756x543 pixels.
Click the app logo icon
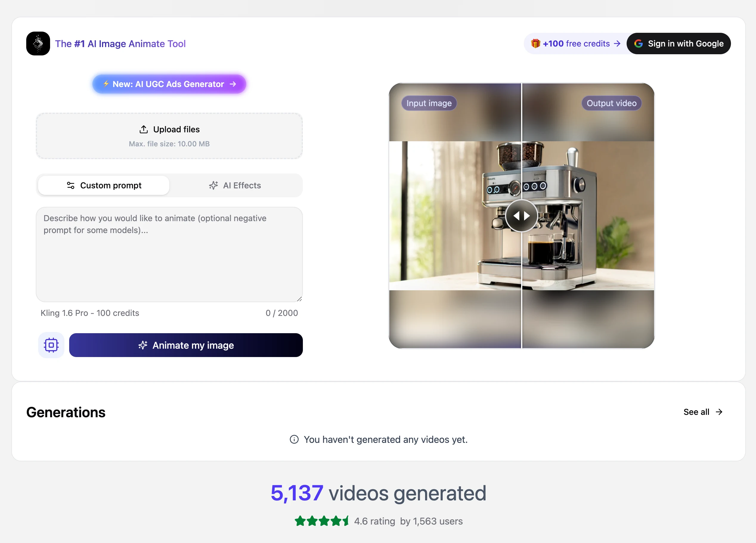[38, 44]
